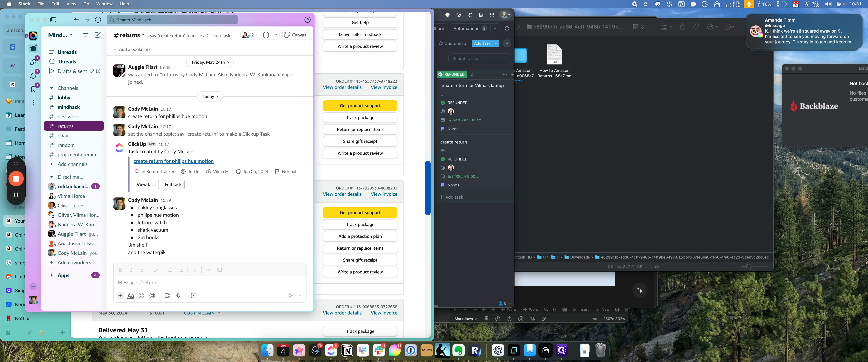The width and height of the screenshot is (868, 362).
Task: Open the emoji picker in composer
Action: [x=142, y=295]
